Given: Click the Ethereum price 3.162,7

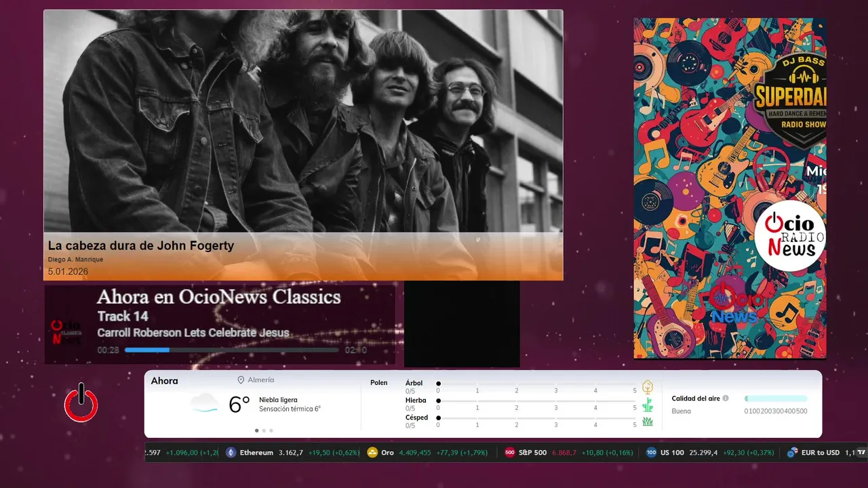Looking at the screenshot, I should (291, 453).
